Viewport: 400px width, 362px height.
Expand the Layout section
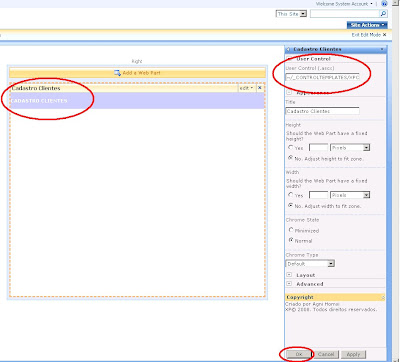(x=289, y=275)
